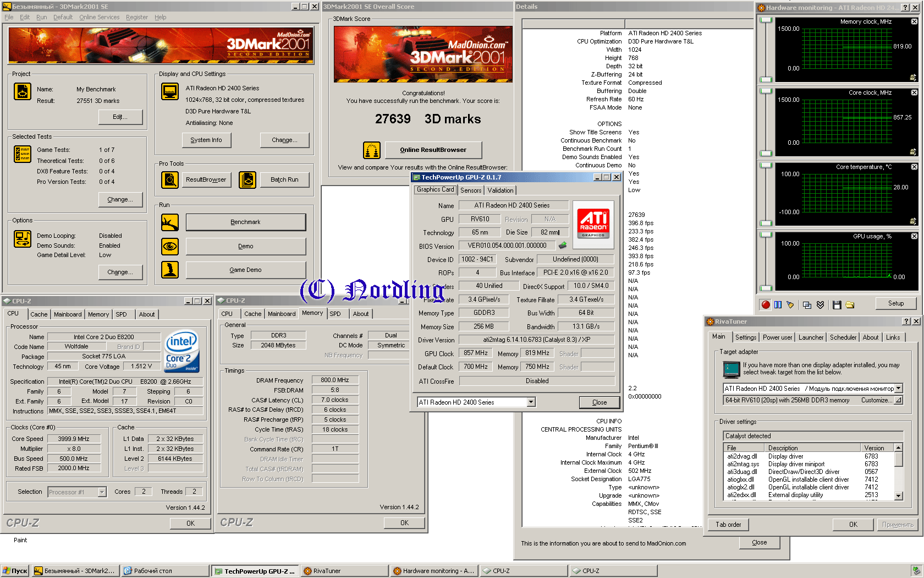Image resolution: width=924 pixels, height=578 pixels.
Task: Switch to the Sensors tab in GPU-Z
Action: click(471, 190)
